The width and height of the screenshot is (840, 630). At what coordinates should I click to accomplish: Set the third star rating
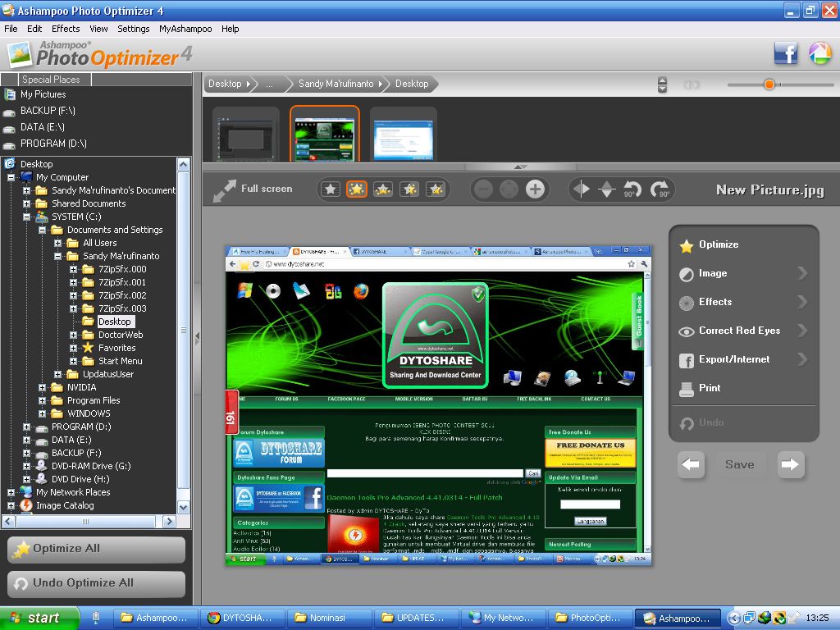pyautogui.click(x=382, y=189)
